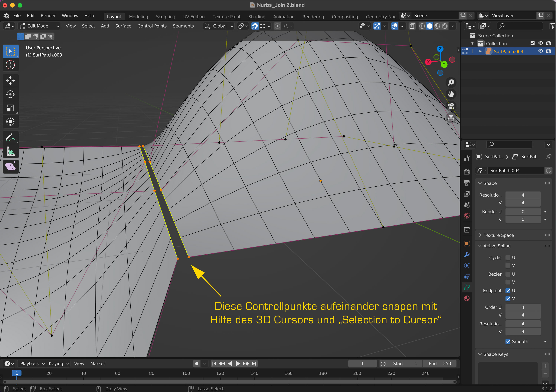Activate the Move tool
The image size is (556, 392).
[10, 81]
